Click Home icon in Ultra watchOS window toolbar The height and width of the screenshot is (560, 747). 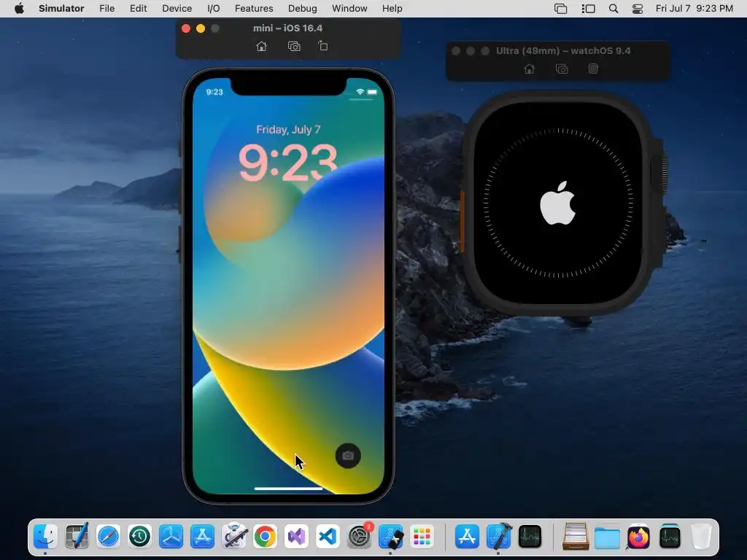[529, 69]
